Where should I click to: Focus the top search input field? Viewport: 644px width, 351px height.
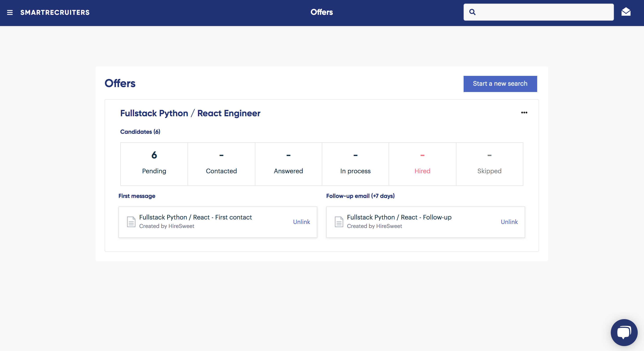click(543, 12)
